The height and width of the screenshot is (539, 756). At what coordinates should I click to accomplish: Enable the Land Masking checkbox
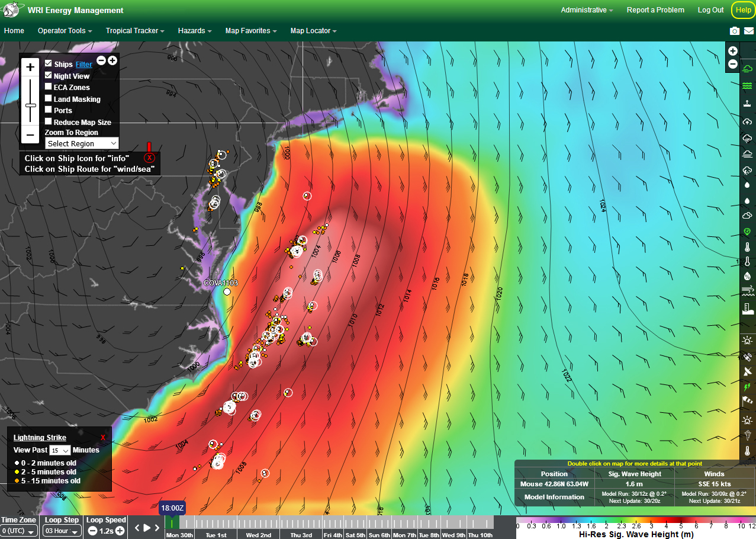pos(49,98)
